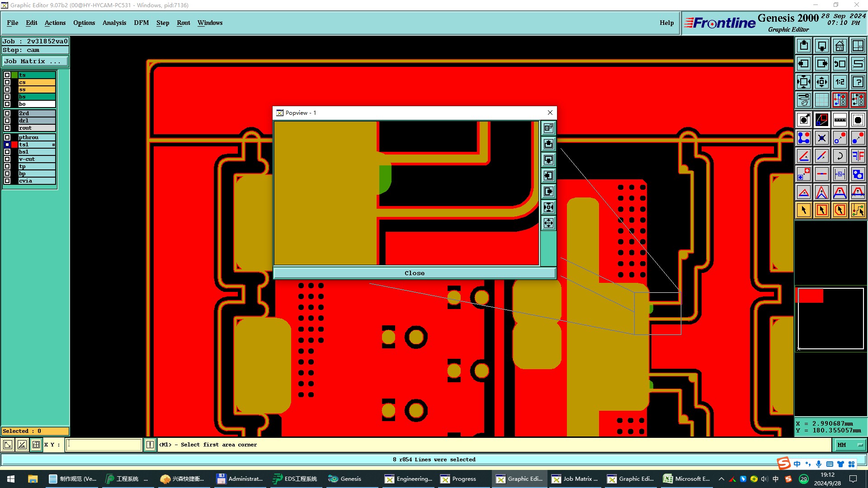This screenshot has width=868, height=488.
Task: Click the 1:2 zoom icon
Action: (840, 82)
